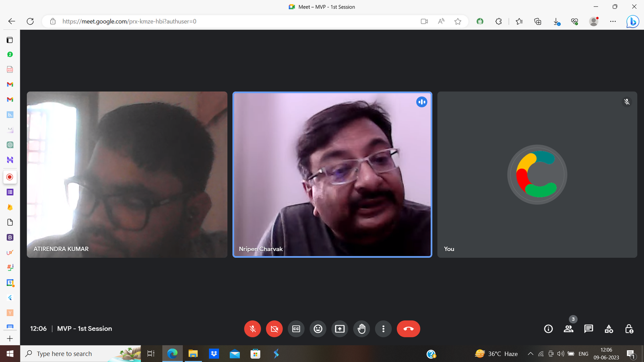Open Edge Collections
The height and width of the screenshot is (362, 644).
[x=538, y=21]
